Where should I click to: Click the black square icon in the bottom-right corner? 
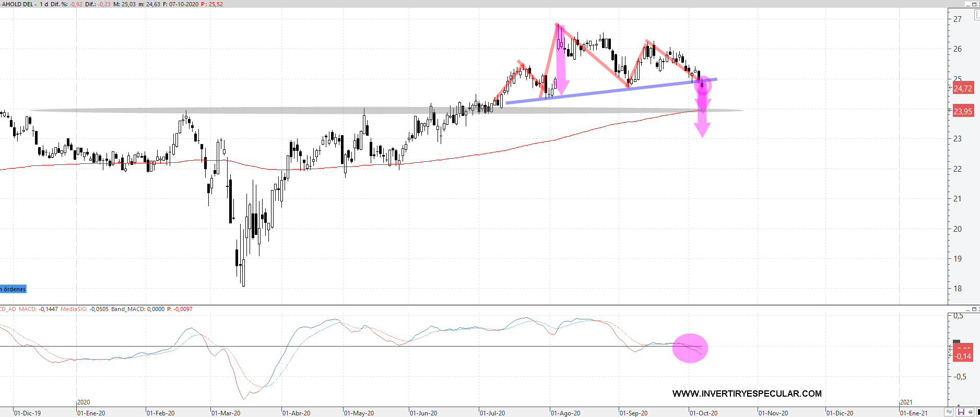978,412
